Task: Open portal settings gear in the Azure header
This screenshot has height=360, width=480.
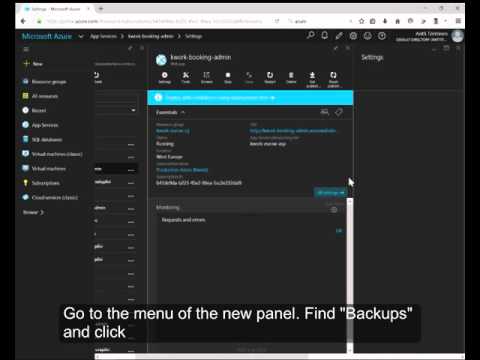Action: pyautogui.click(x=353, y=36)
